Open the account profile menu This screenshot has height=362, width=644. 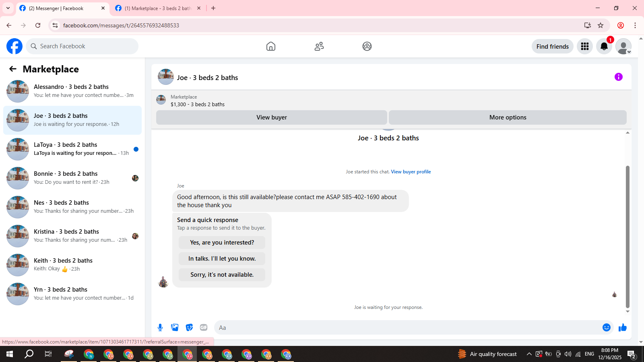tap(623, 46)
